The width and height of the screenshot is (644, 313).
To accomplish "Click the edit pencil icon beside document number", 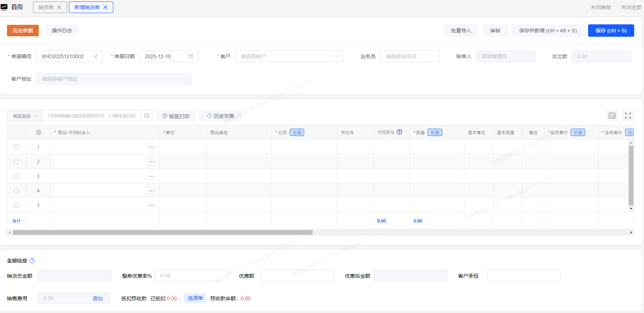I will 96,56.
